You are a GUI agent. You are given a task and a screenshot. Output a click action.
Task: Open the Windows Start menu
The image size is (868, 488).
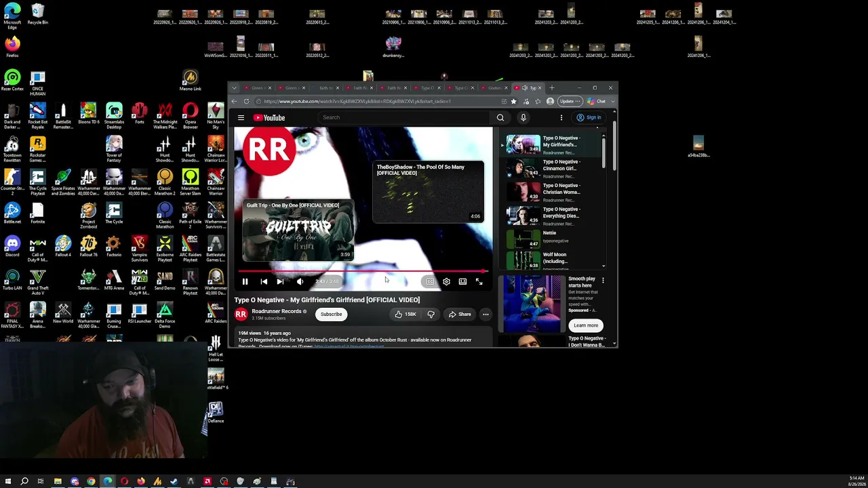coord(8,481)
